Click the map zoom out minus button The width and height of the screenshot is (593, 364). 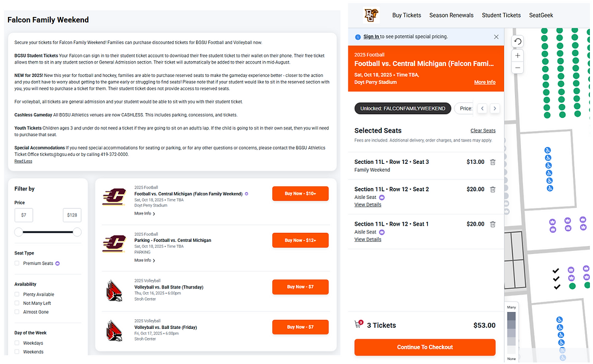point(517,68)
